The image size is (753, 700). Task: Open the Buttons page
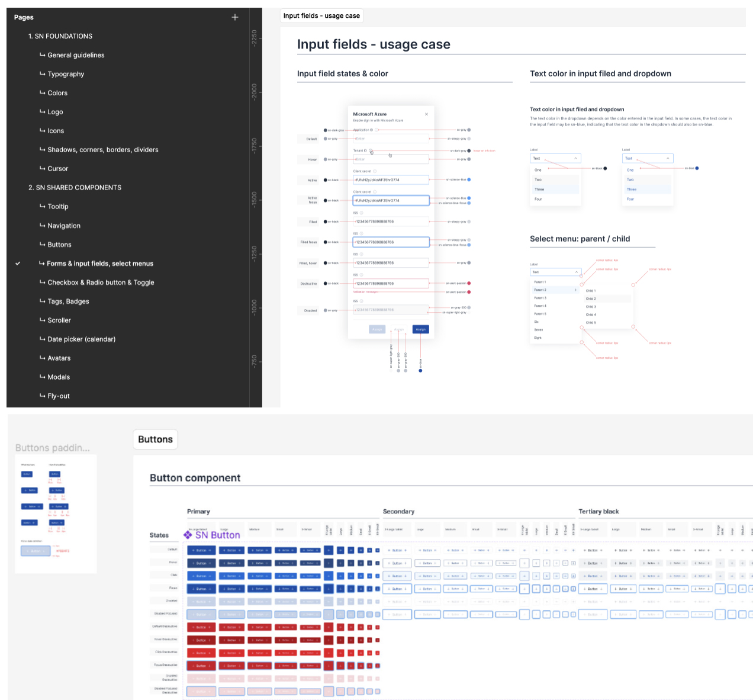59,245
